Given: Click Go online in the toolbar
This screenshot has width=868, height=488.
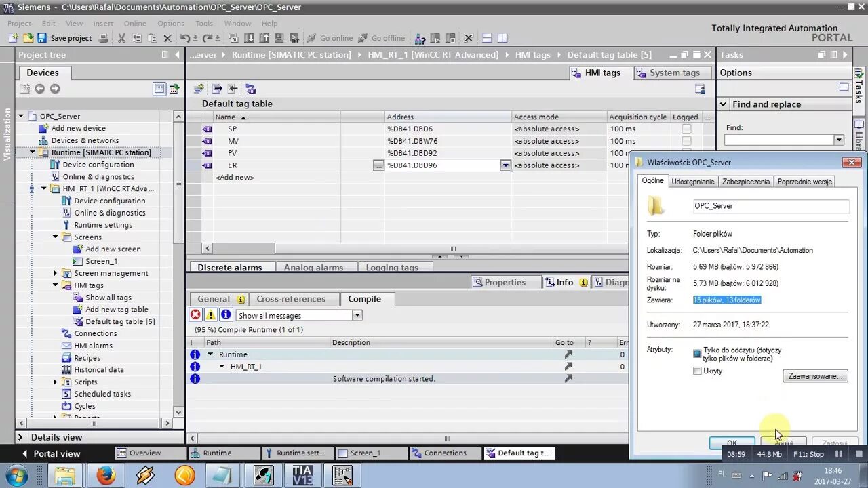Looking at the screenshot, I should 330,38.
